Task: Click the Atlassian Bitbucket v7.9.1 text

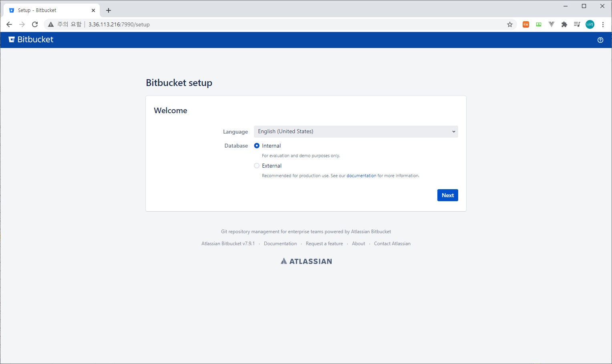Action: pyautogui.click(x=228, y=244)
